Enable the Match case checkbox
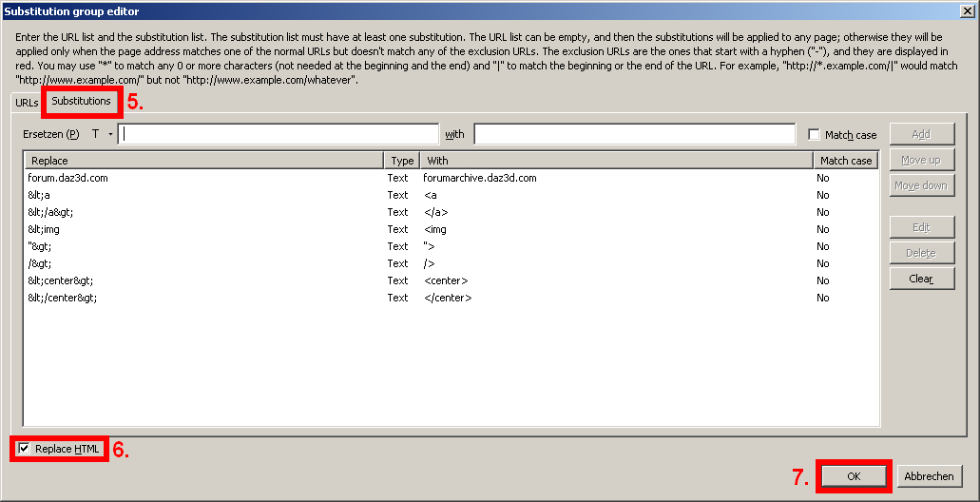Screen dimensions: 980x502 [815, 135]
